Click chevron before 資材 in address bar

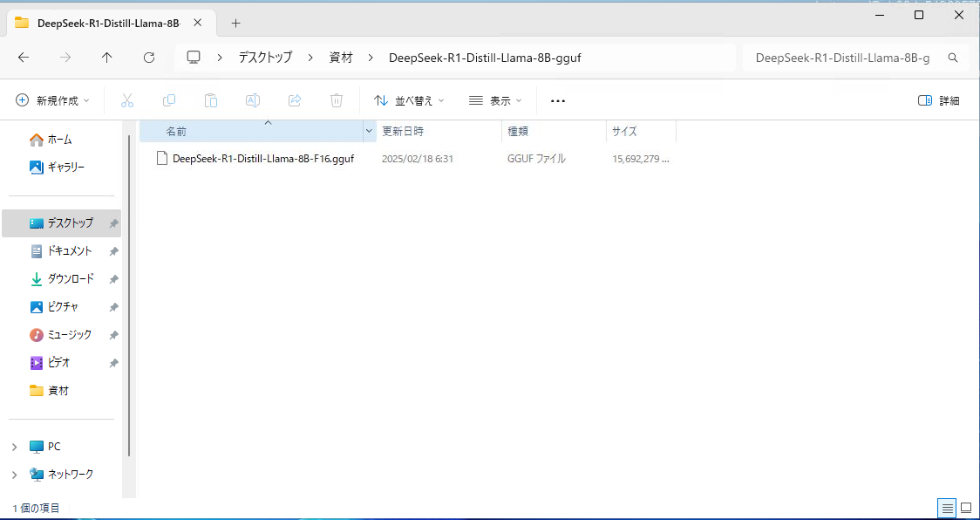(x=310, y=58)
